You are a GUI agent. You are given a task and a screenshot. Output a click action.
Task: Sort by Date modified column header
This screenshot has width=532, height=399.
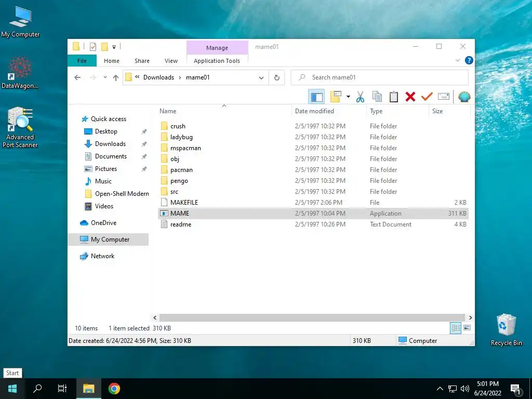point(329,111)
